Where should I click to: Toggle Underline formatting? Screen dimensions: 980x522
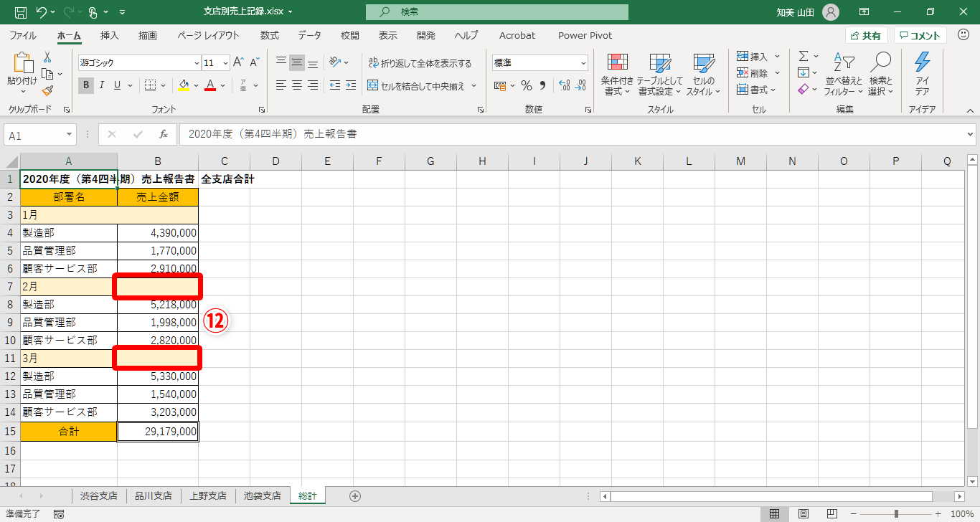click(x=118, y=85)
